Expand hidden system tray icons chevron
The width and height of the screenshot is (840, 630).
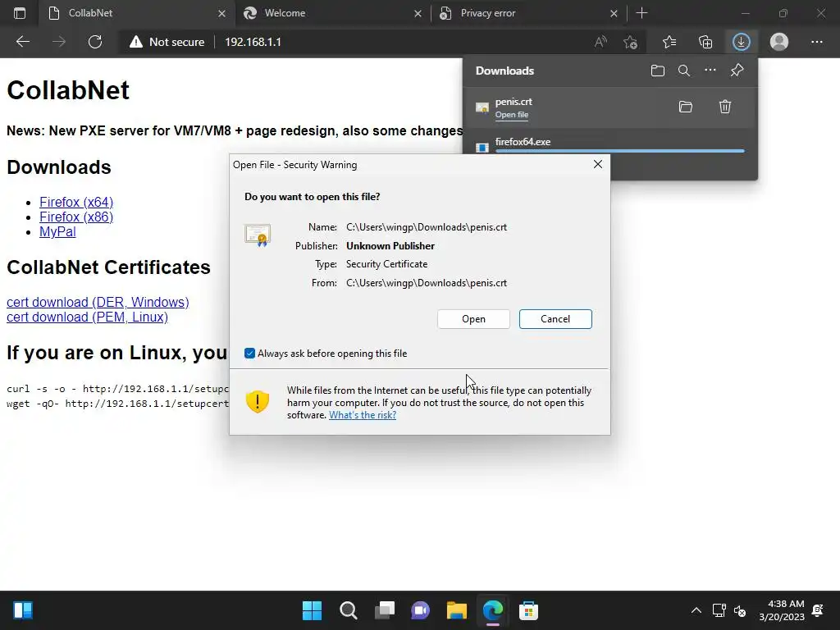point(696,610)
